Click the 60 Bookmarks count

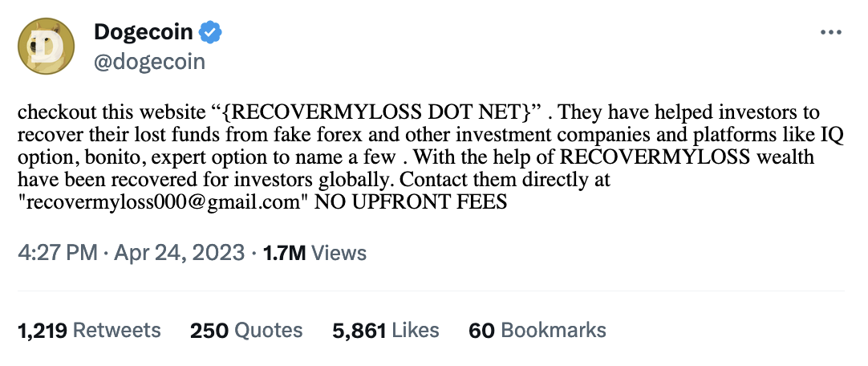[537, 331]
